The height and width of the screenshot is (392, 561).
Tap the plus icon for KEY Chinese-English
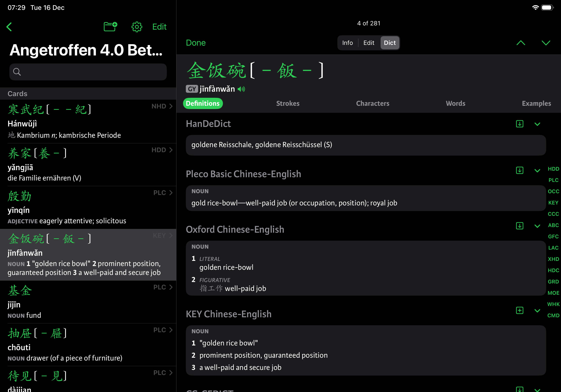pos(519,310)
